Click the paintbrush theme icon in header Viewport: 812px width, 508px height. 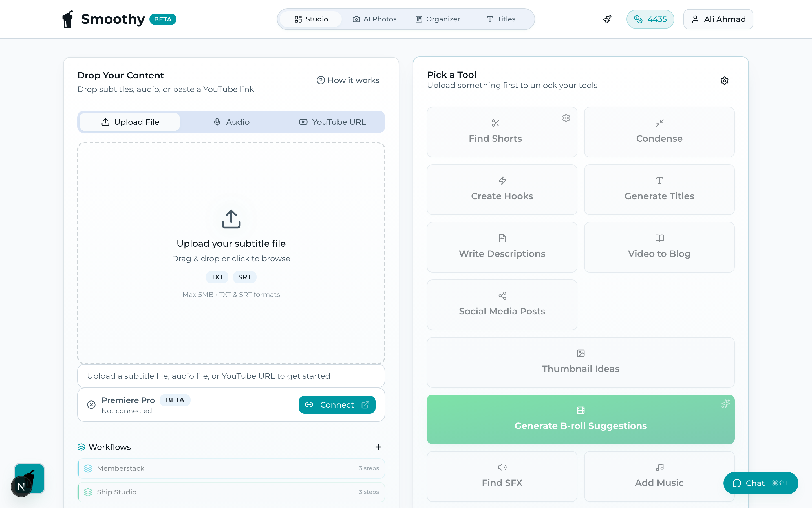(607, 19)
